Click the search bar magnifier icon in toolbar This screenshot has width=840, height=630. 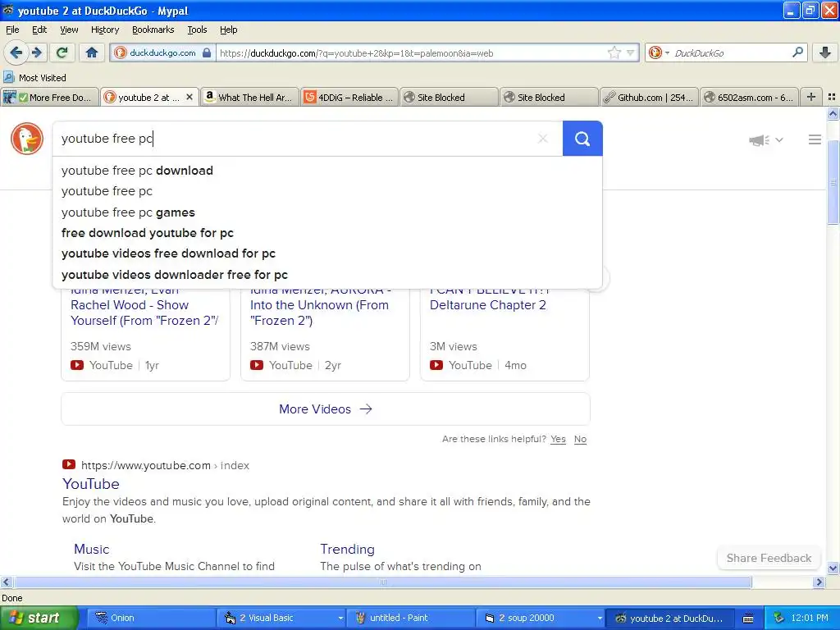[797, 52]
